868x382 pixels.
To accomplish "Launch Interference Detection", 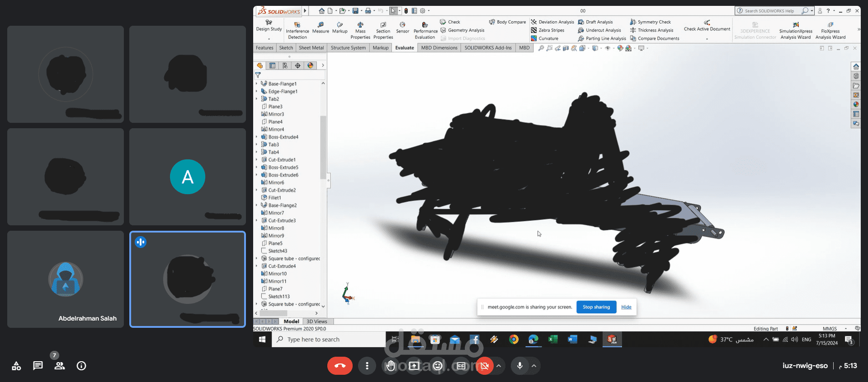I will click(x=297, y=30).
